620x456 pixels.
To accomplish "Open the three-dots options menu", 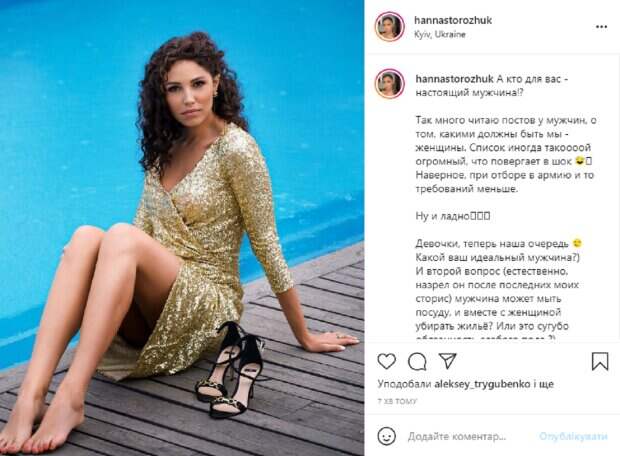I will [x=601, y=27].
